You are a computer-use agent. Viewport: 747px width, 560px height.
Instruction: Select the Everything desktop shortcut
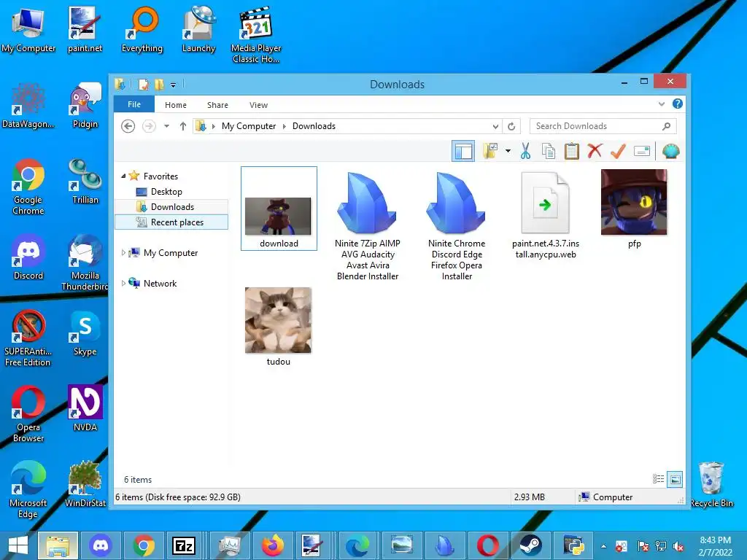tap(142, 29)
